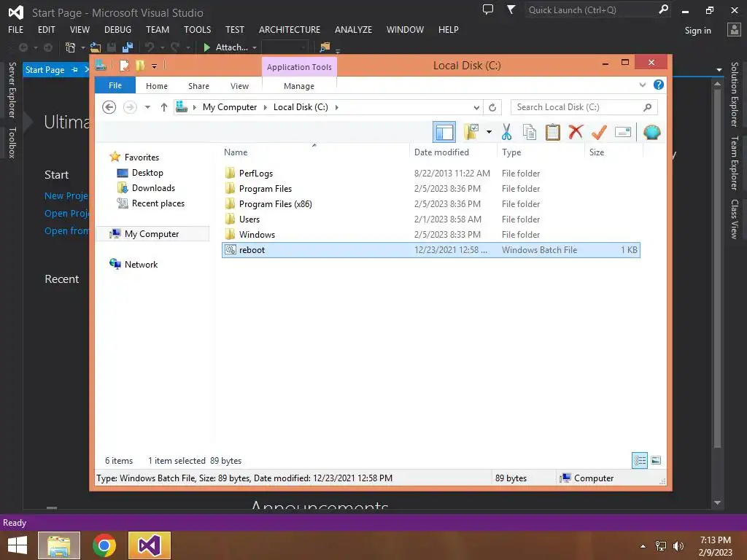Switch to the View ribbon tab

239,86
